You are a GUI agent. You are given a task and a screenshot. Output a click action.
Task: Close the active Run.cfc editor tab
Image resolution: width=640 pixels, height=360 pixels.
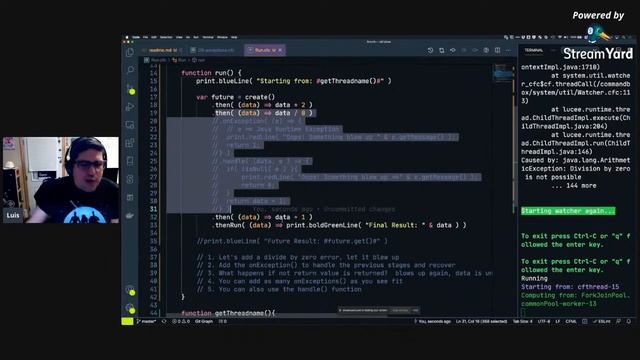click(280, 50)
